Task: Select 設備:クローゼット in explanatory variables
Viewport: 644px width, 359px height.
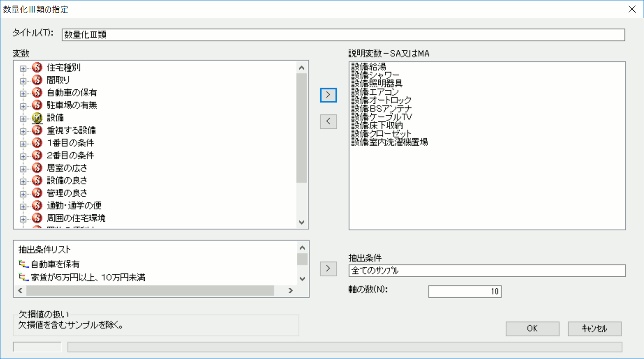Action: coord(382,133)
